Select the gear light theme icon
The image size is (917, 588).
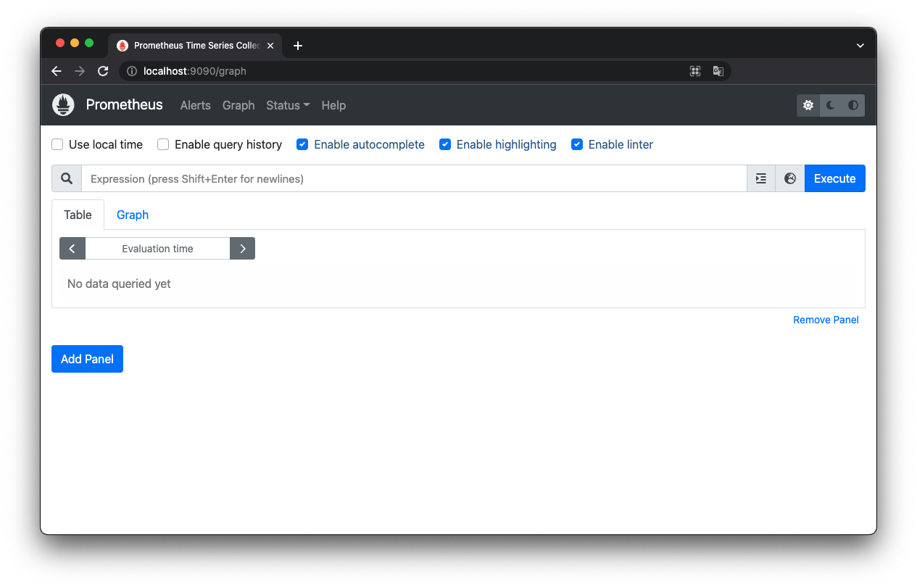click(x=808, y=105)
